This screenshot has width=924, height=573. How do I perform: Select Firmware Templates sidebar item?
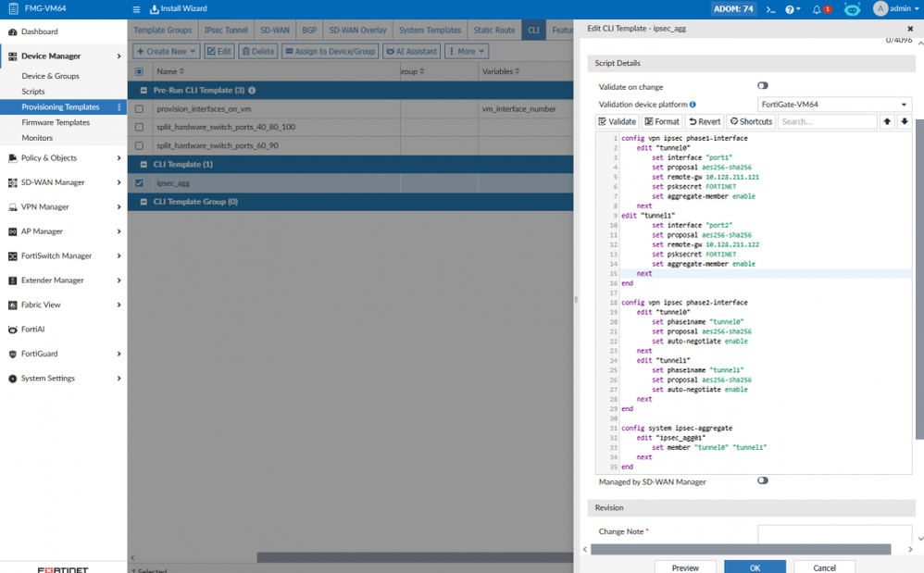(x=56, y=122)
